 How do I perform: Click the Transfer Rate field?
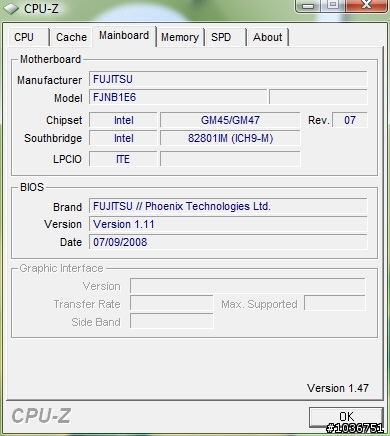pyautogui.click(x=171, y=304)
